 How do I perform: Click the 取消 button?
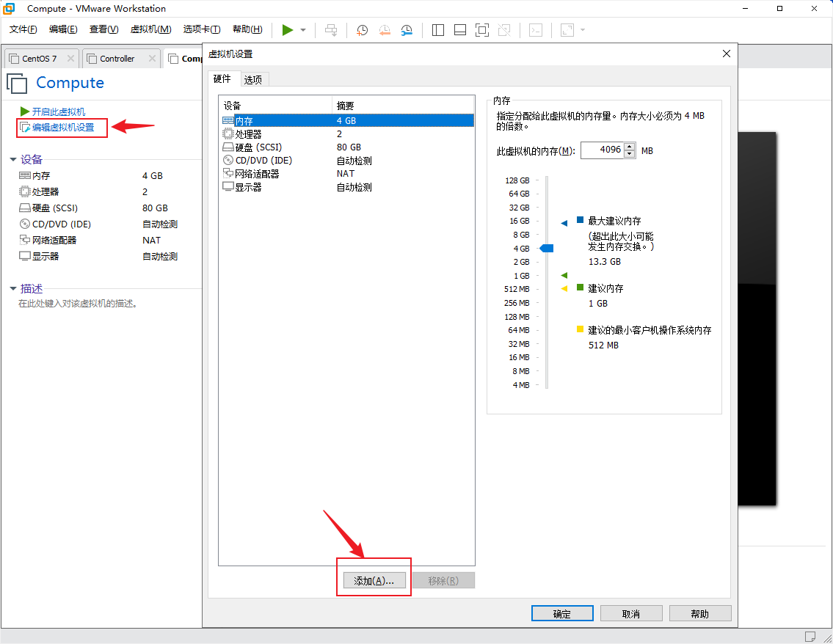coord(631,614)
